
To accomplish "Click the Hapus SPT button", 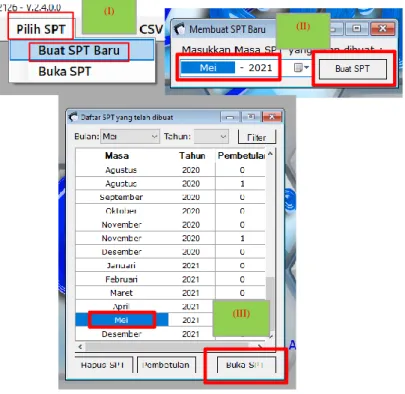I will click(103, 365).
